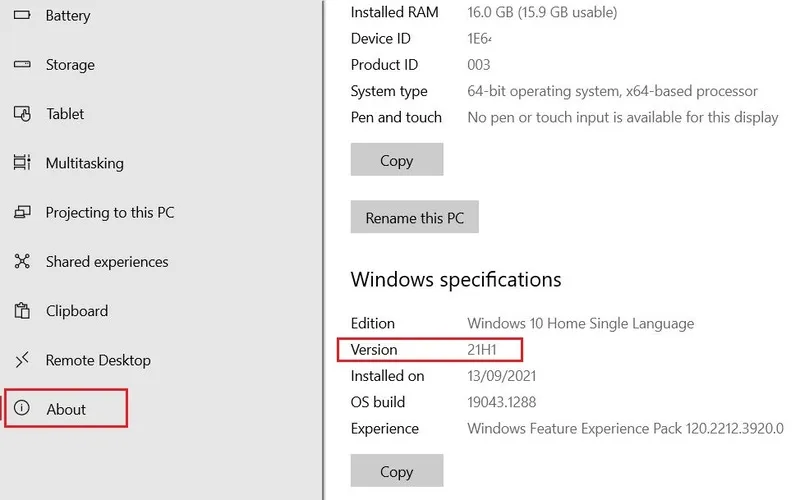800x500 pixels.
Task: Click the Battery icon in sidebar
Action: (22, 15)
